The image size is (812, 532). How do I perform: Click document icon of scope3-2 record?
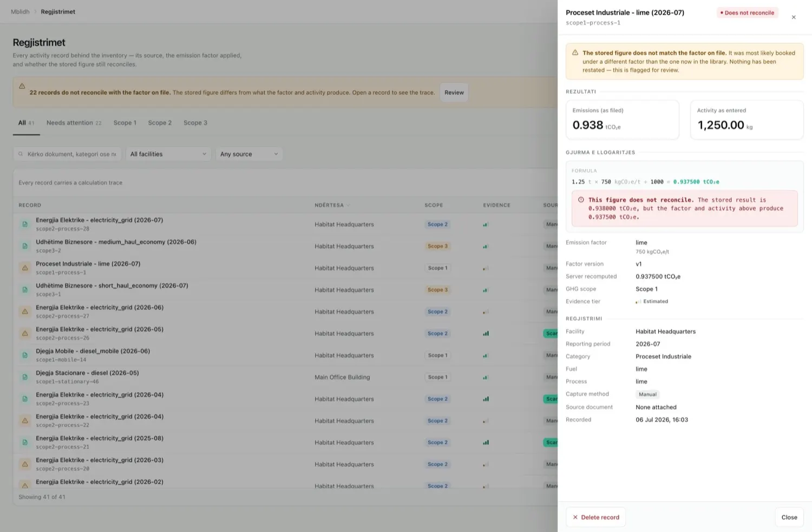pos(25,246)
